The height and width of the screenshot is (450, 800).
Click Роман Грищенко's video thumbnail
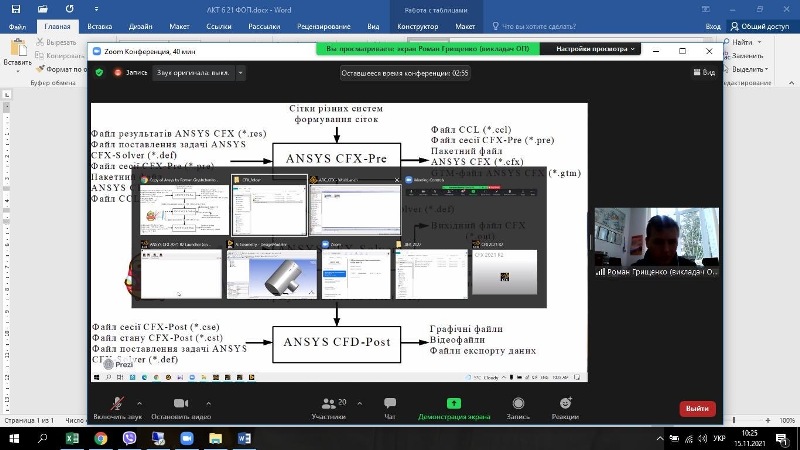click(657, 242)
